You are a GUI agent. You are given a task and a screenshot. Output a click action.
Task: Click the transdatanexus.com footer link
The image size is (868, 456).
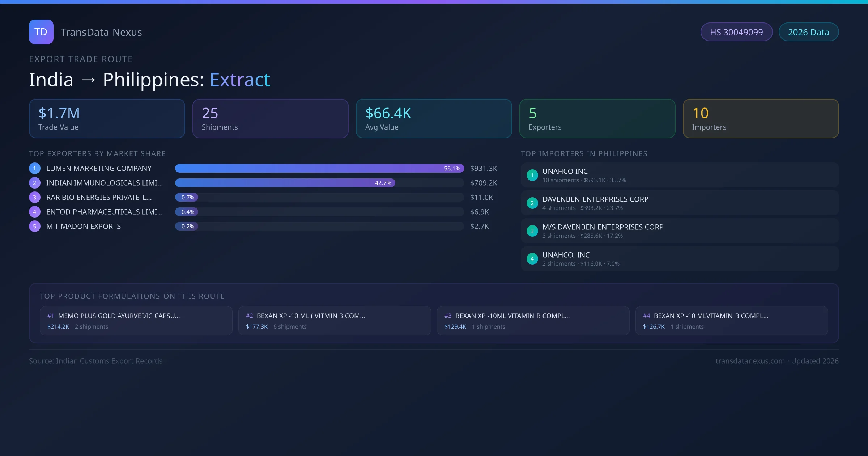750,361
